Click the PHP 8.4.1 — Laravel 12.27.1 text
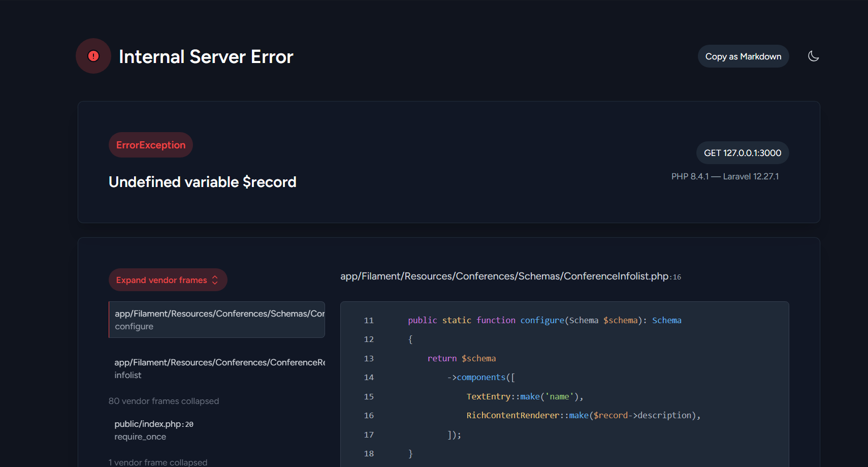The height and width of the screenshot is (467, 868). [x=725, y=176]
